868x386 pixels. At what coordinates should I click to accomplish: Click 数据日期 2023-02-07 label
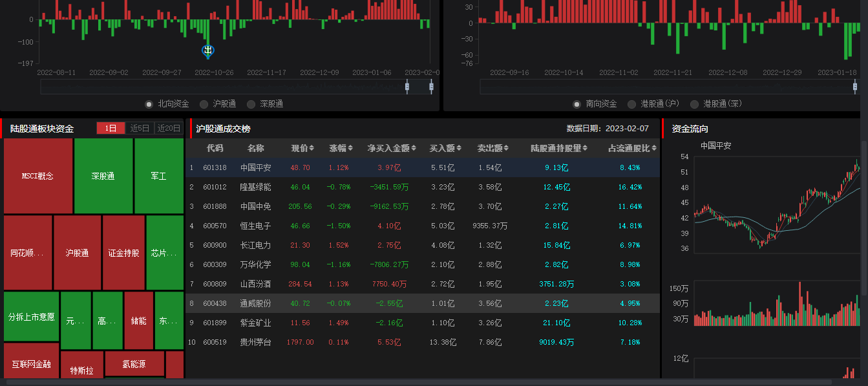608,128
